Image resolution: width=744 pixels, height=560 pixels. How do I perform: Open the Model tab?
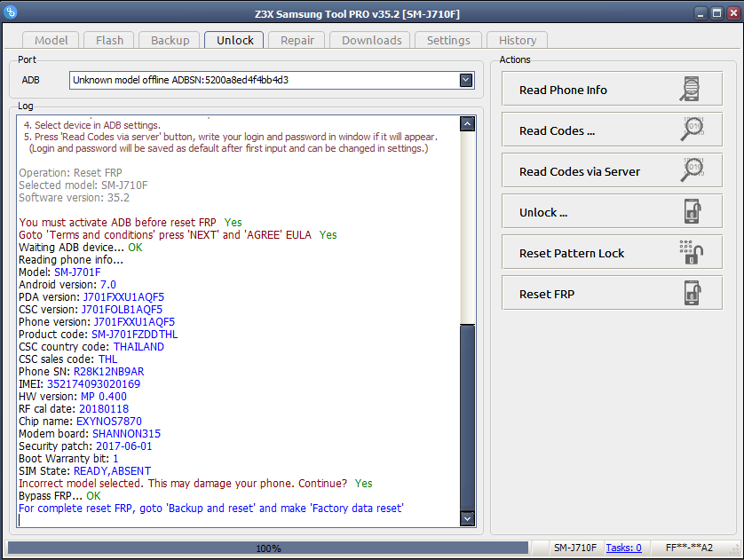(51, 40)
